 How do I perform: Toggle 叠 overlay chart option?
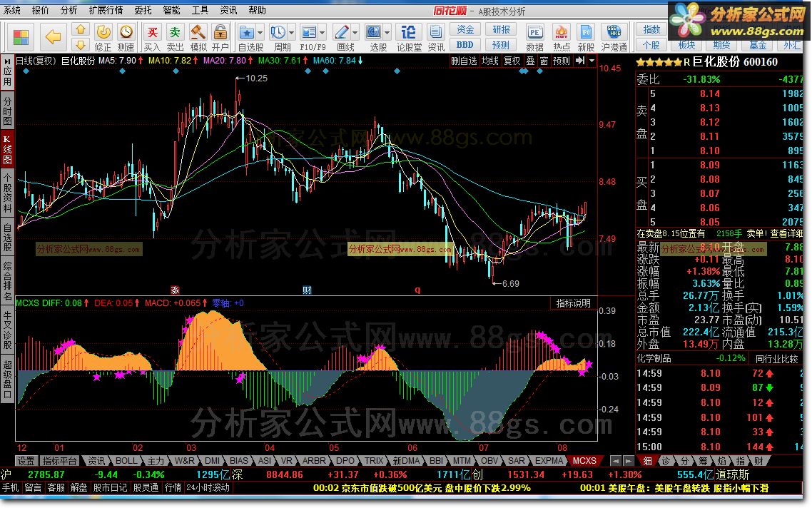tap(530, 61)
